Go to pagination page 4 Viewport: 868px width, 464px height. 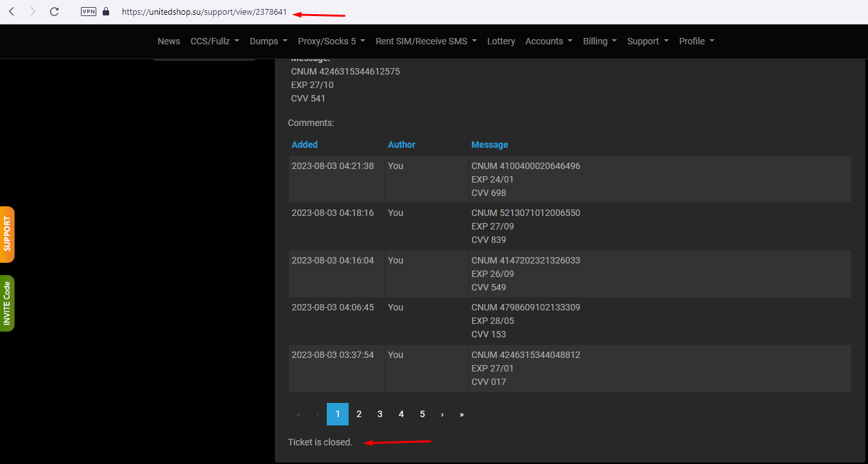point(401,414)
